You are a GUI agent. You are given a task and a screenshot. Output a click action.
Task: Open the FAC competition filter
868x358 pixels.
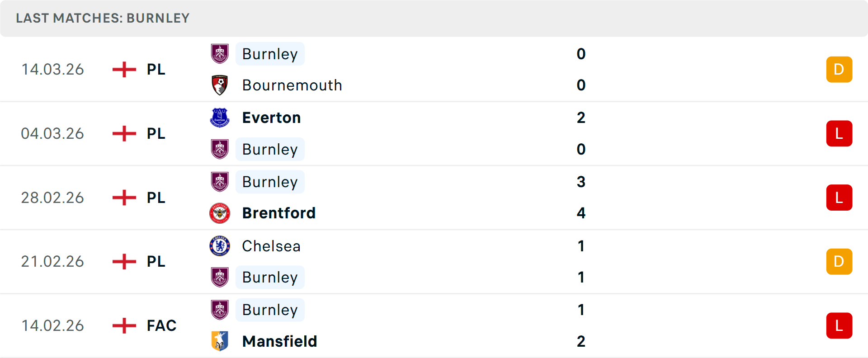161,325
